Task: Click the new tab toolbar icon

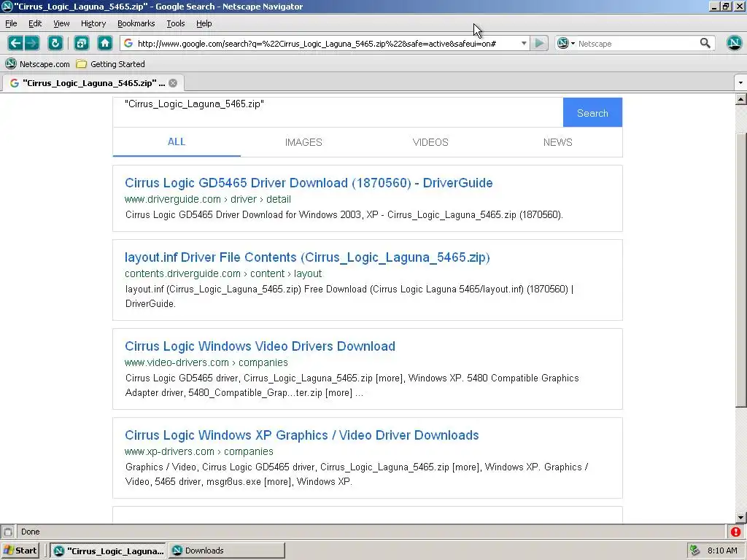Action: 82,43
